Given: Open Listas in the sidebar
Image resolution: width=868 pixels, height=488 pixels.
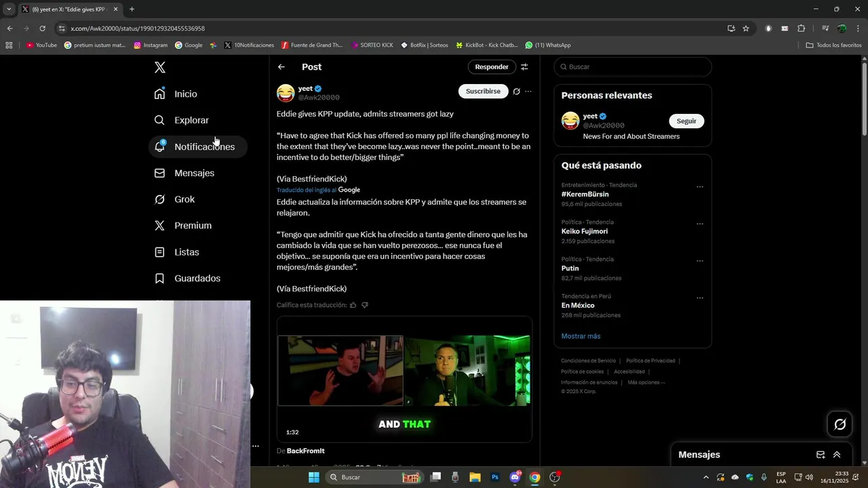Looking at the screenshot, I should (x=176, y=252).
